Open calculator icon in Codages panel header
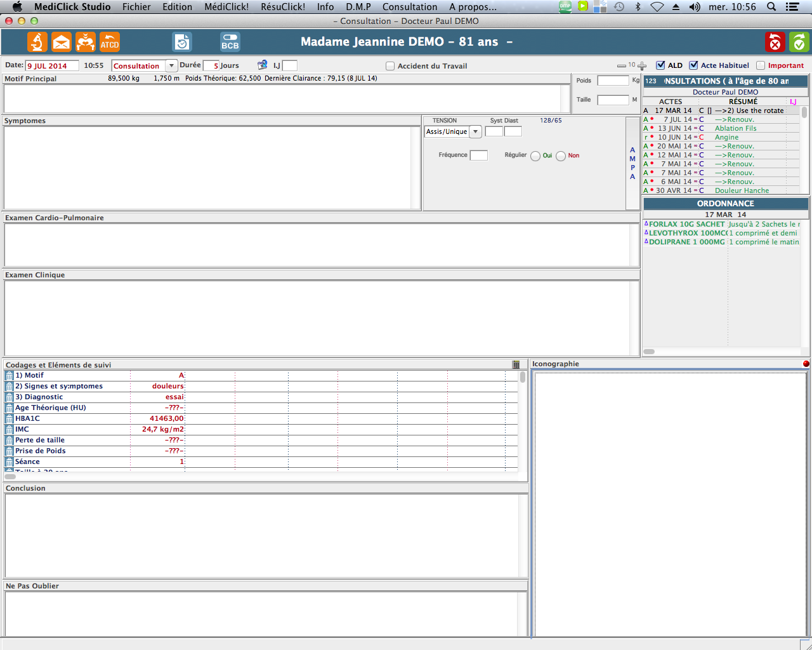Screen dimensions: 812x650 pos(516,365)
